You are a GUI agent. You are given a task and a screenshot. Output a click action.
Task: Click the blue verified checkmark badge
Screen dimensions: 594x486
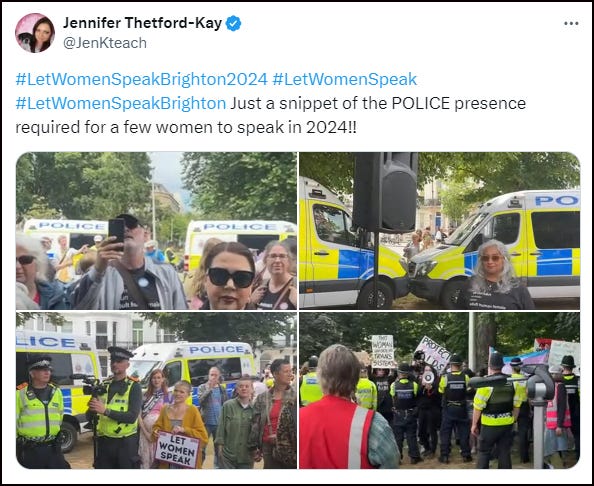233,23
